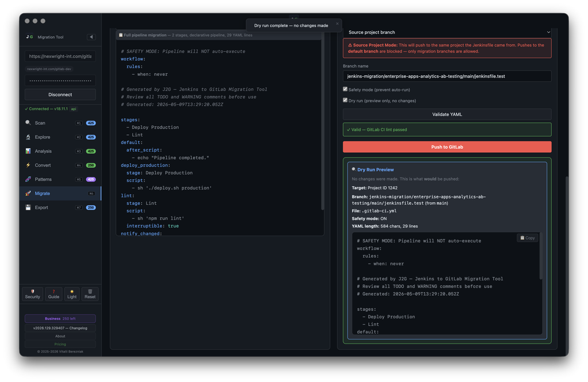This screenshot has height=382, width=588.
Task: Click the 'YAML length: 584 chars, 29 lines' text
Action: (384, 226)
